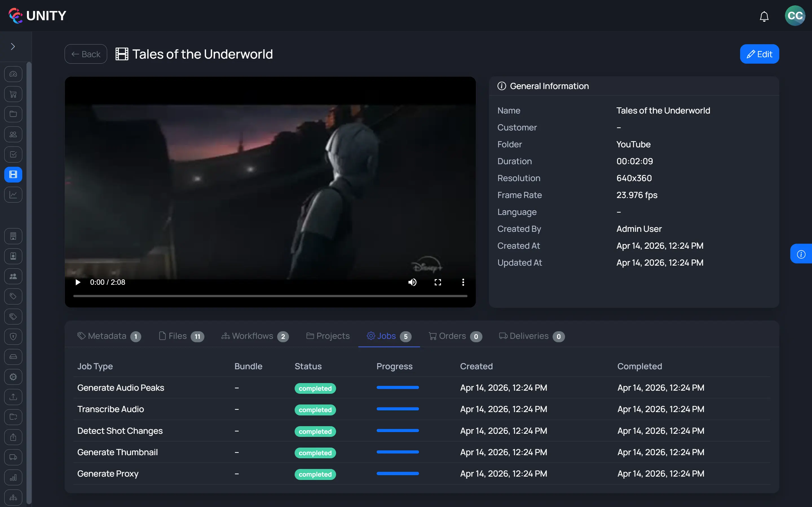Open the dashboard gauge sidebar icon

pos(13,74)
